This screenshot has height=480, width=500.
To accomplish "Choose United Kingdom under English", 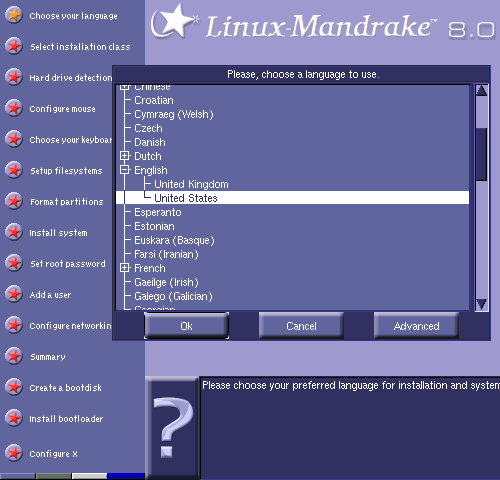I will pyautogui.click(x=191, y=184).
